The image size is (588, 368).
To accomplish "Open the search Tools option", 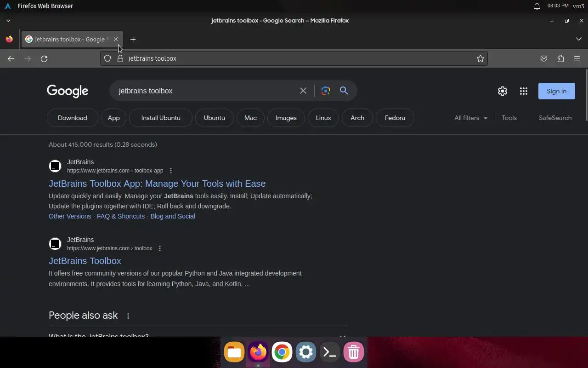I will tap(509, 118).
